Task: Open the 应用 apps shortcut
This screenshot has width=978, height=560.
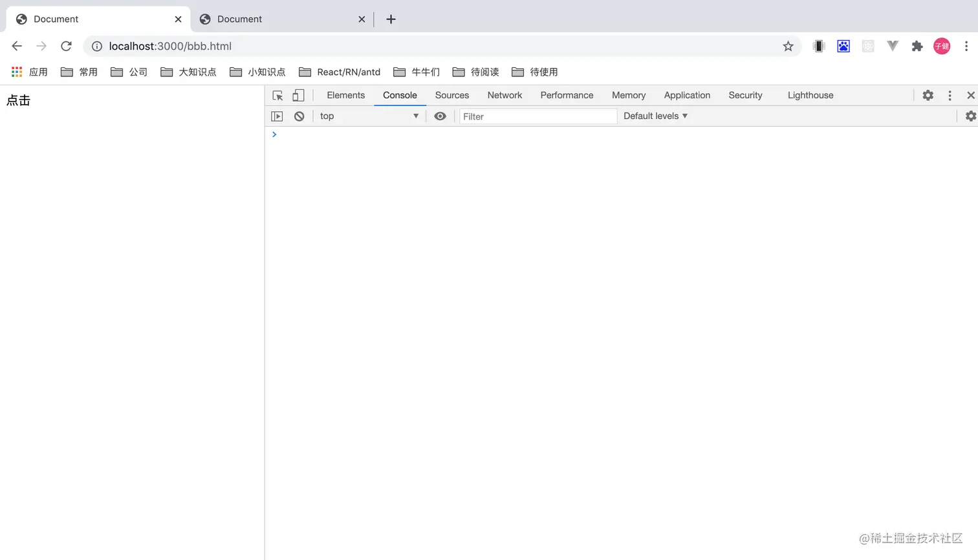Action: pyautogui.click(x=30, y=72)
